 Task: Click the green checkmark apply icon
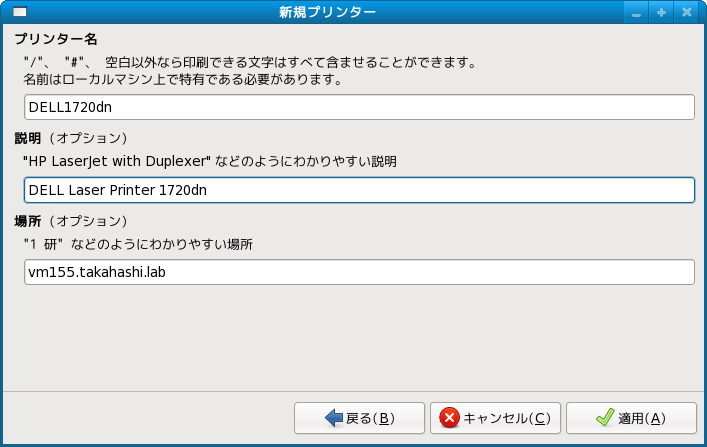(x=604, y=418)
